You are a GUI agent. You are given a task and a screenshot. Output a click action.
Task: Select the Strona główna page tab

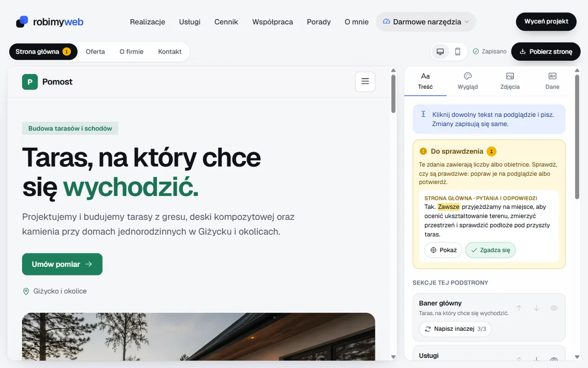43,52
